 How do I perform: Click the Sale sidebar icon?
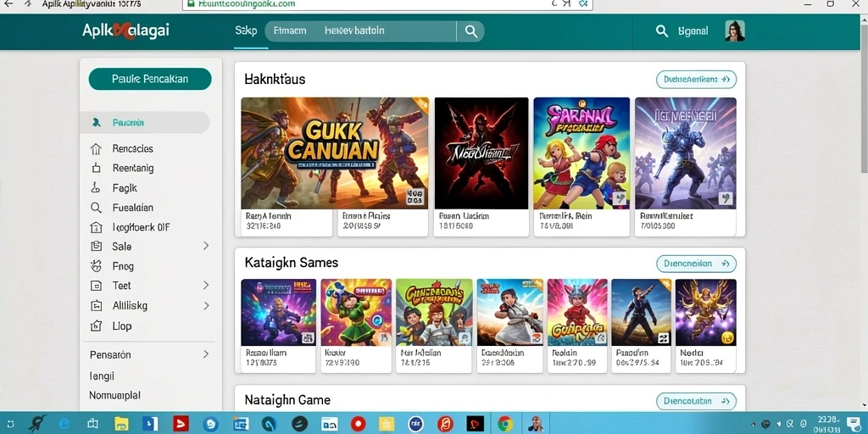point(96,247)
